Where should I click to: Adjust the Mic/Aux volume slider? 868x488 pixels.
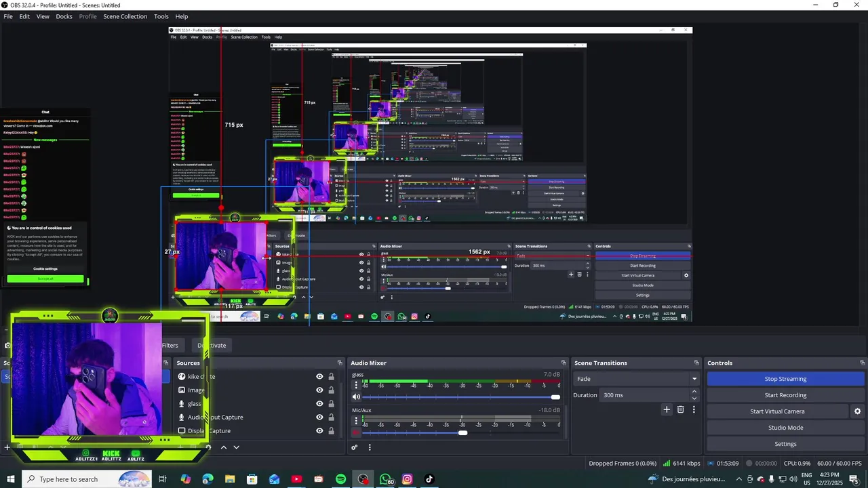[x=461, y=432]
